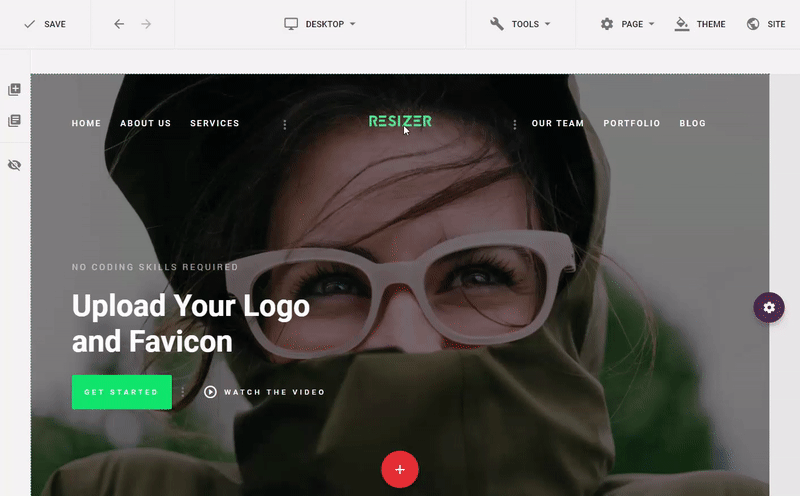Click the redo forward arrow
Viewport: 800px width, 496px height.
pos(146,24)
